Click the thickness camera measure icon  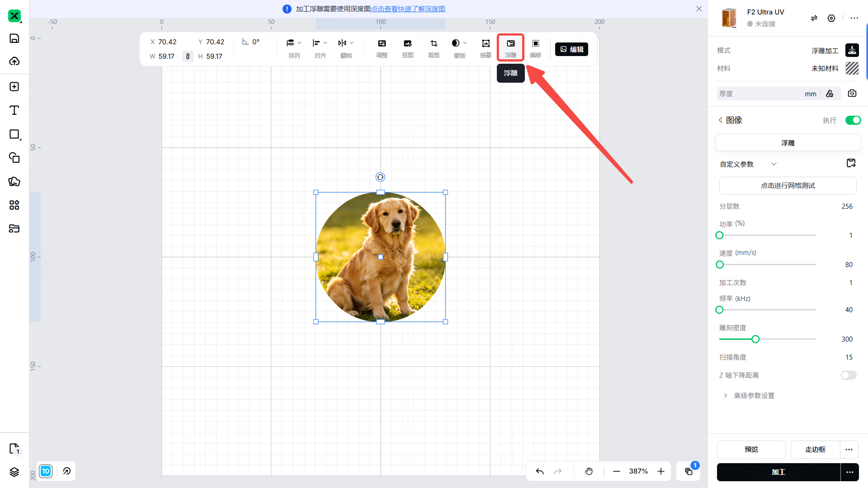tap(852, 94)
